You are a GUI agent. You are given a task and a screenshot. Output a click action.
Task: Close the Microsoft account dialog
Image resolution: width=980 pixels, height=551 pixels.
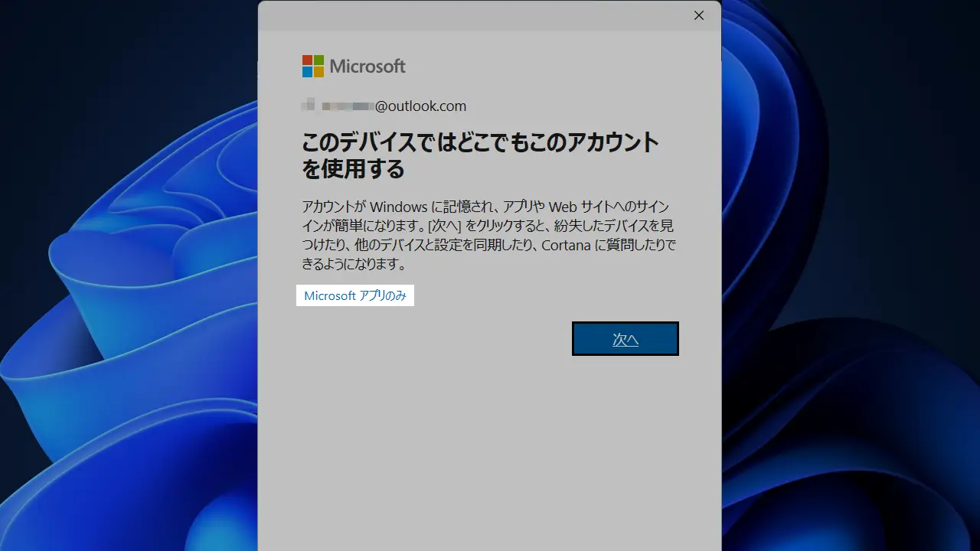(x=698, y=15)
